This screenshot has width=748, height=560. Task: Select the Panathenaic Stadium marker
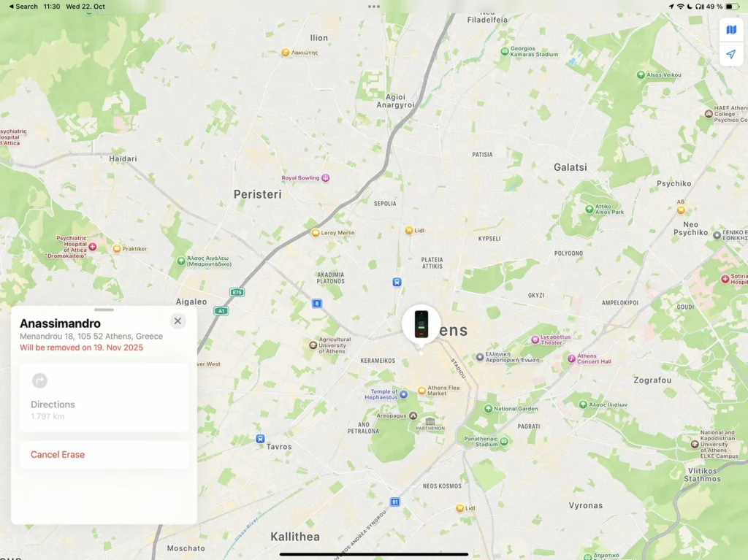coord(504,441)
